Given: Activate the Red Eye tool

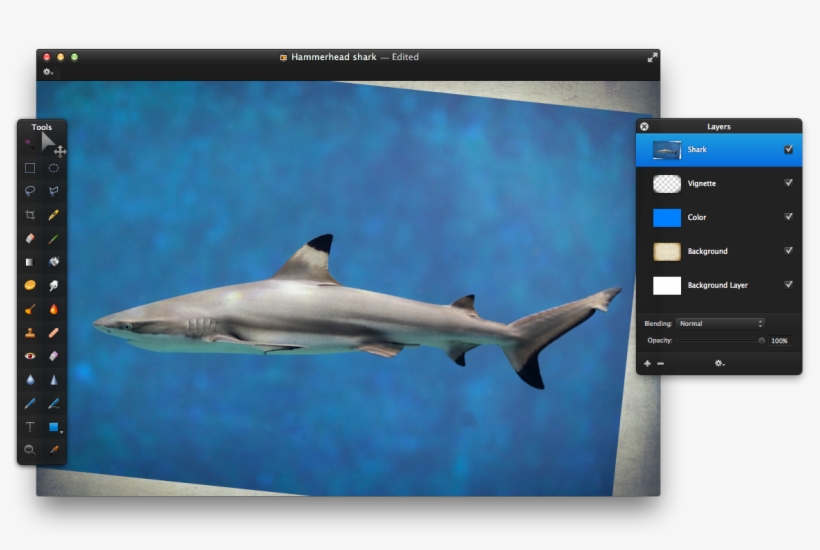Looking at the screenshot, I should click(x=30, y=356).
